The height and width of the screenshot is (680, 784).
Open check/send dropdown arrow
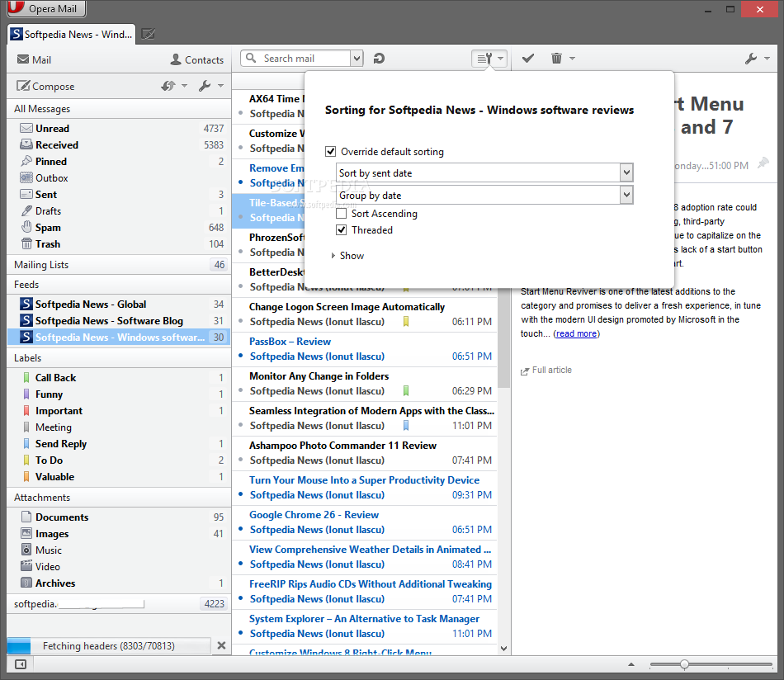(185, 86)
